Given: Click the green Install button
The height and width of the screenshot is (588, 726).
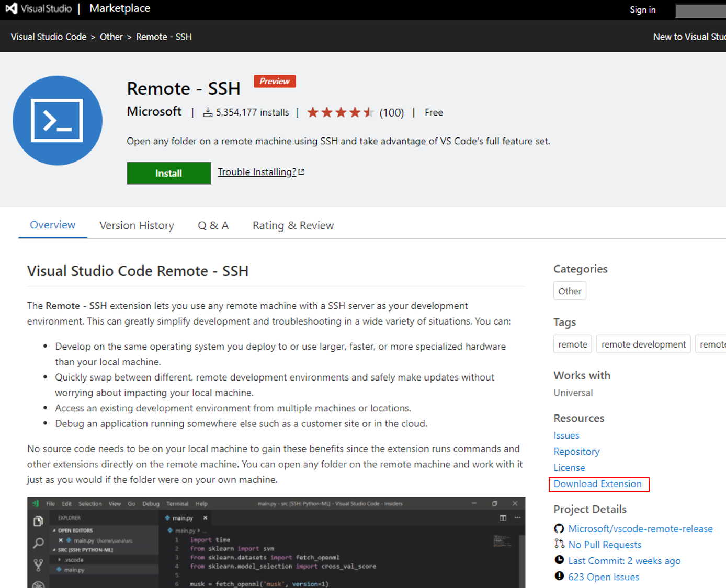Looking at the screenshot, I should point(168,173).
